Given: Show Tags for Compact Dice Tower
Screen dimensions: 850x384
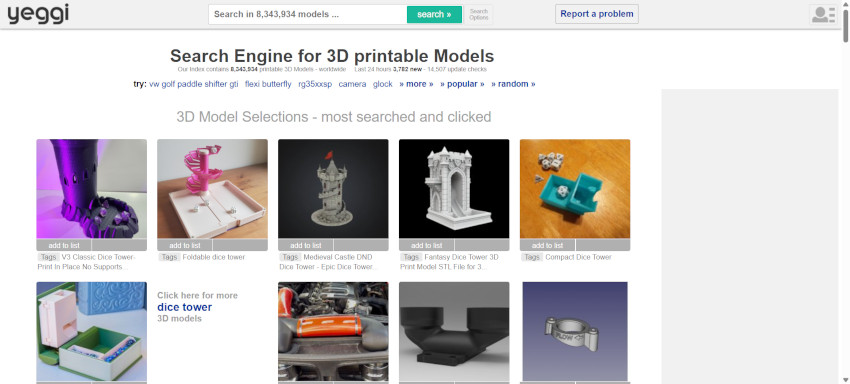Looking at the screenshot, I should [532, 257].
